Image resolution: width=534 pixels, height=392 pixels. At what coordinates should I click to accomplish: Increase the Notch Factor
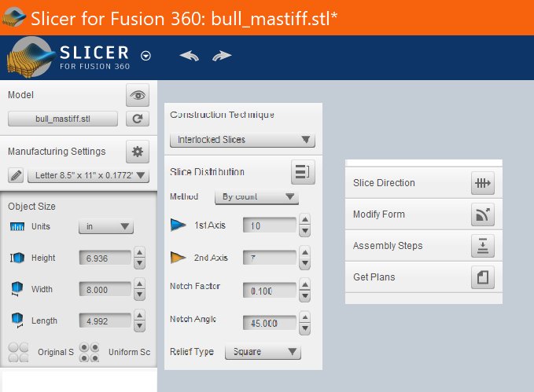click(305, 284)
